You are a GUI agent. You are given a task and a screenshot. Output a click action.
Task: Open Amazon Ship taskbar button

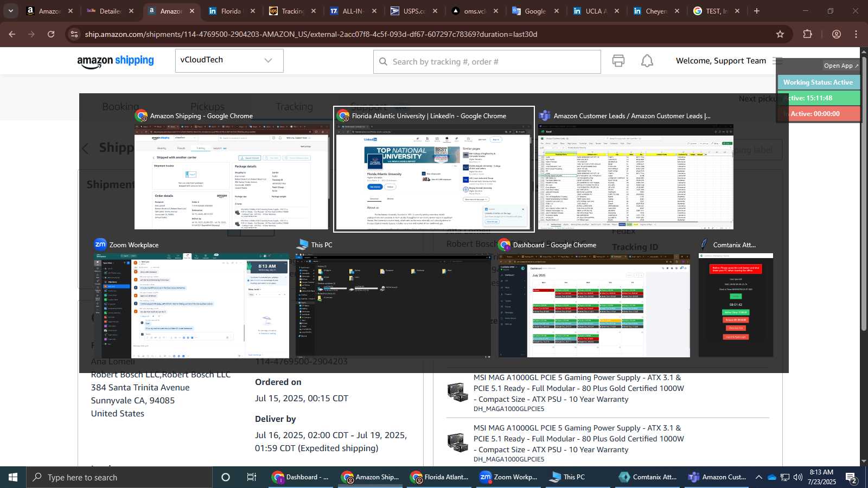tap(371, 477)
